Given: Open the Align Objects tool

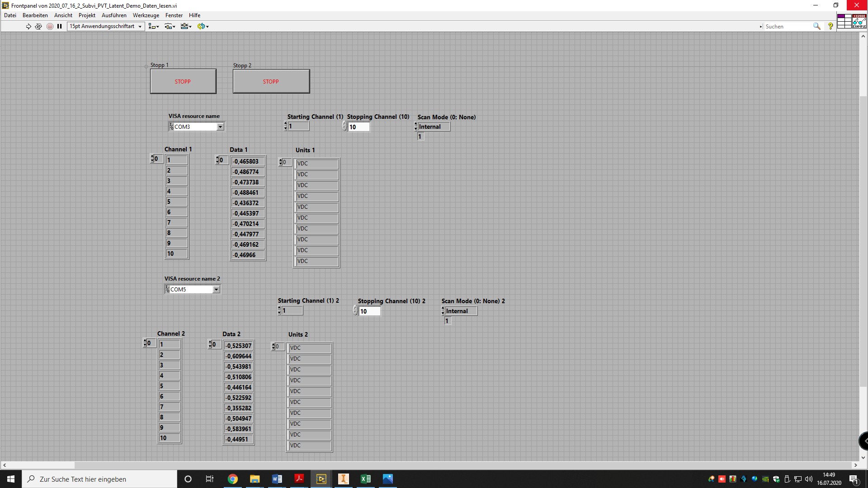Looking at the screenshot, I should 154,27.
